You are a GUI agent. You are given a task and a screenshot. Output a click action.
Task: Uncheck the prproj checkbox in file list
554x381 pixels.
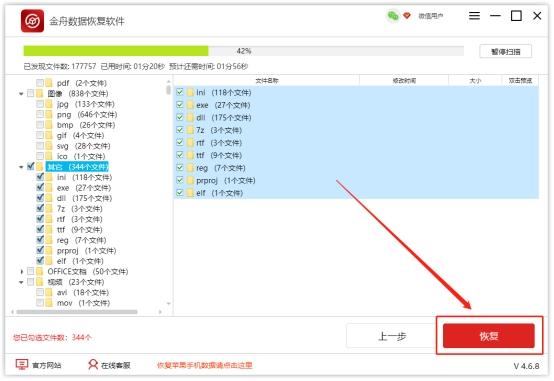tap(180, 180)
